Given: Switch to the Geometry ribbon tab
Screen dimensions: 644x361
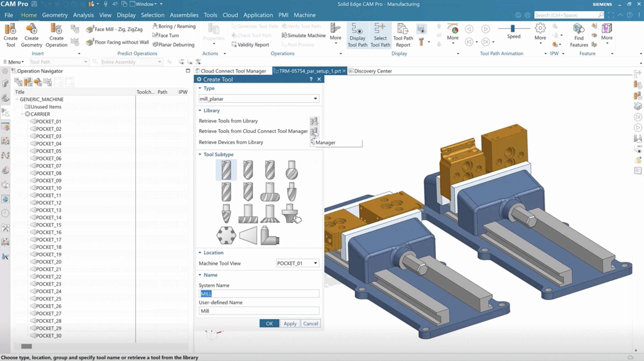Looking at the screenshot, I should 55,15.
